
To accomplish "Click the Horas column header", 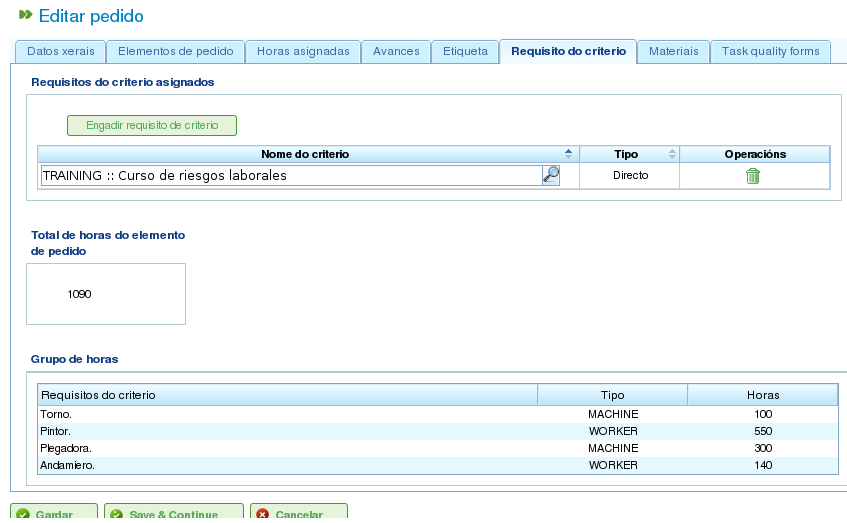I will 763,395.
